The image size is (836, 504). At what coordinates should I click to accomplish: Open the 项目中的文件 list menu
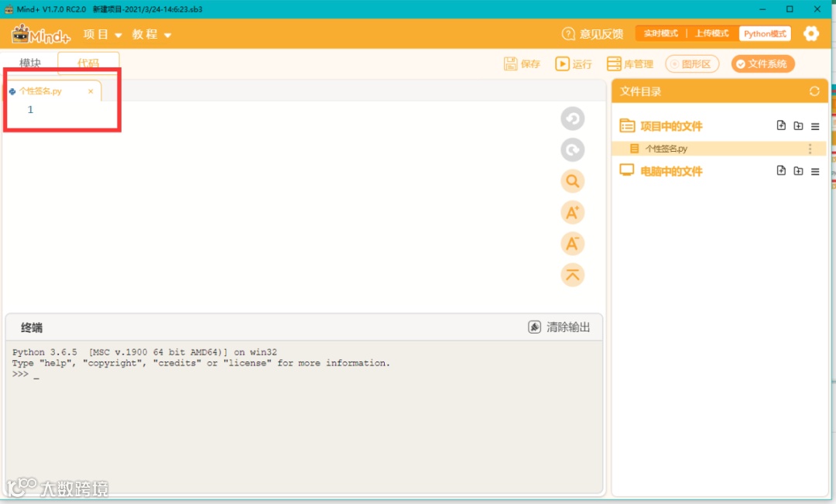(x=815, y=126)
